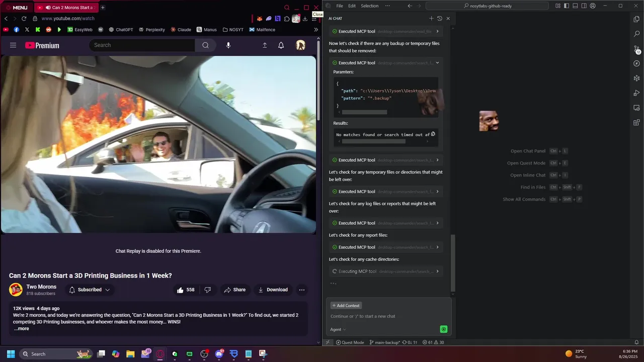Toggle primary side bar layout icon

(x=567, y=6)
